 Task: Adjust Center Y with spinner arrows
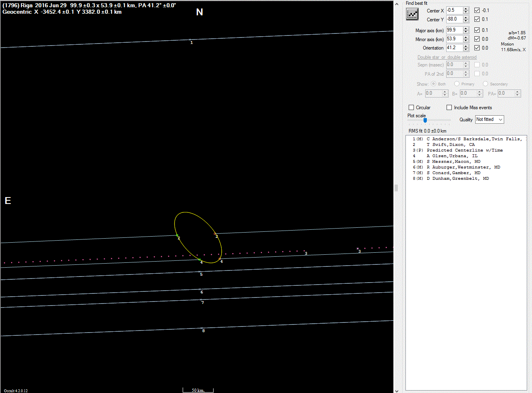point(466,19)
